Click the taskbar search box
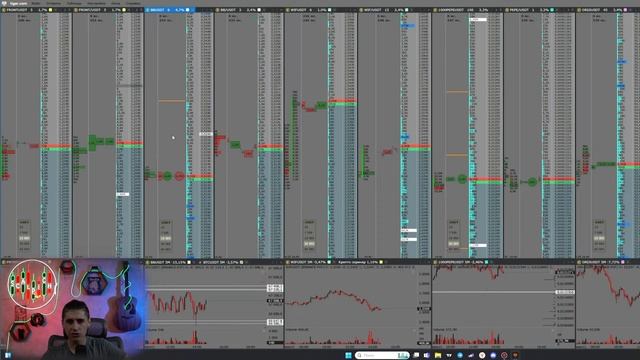 (x=382, y=356)
